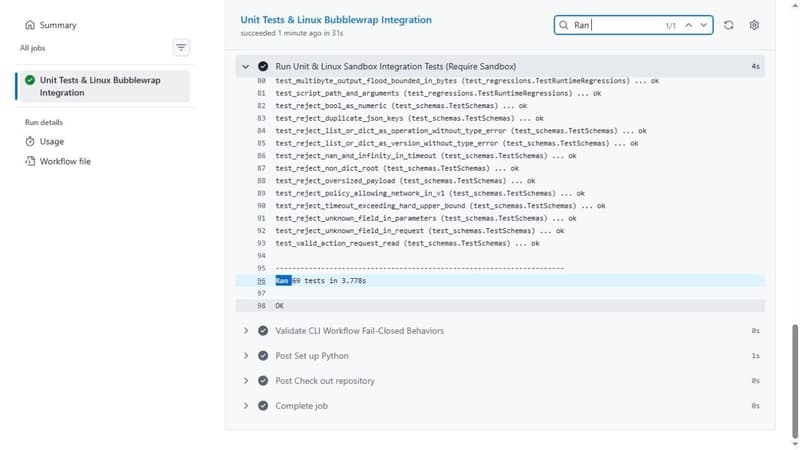800x450 pixels.
Task: Click test_valid_action_request_read log line
Action: point(407,243)
